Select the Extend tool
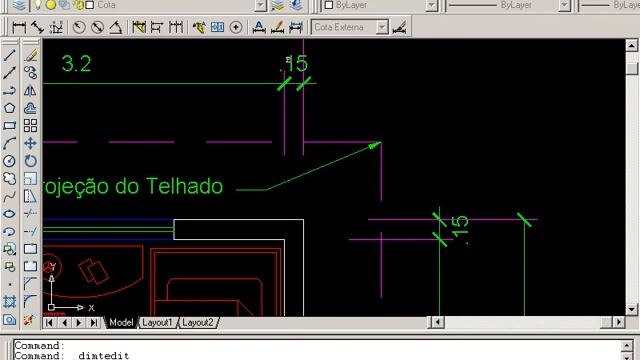 30,231
